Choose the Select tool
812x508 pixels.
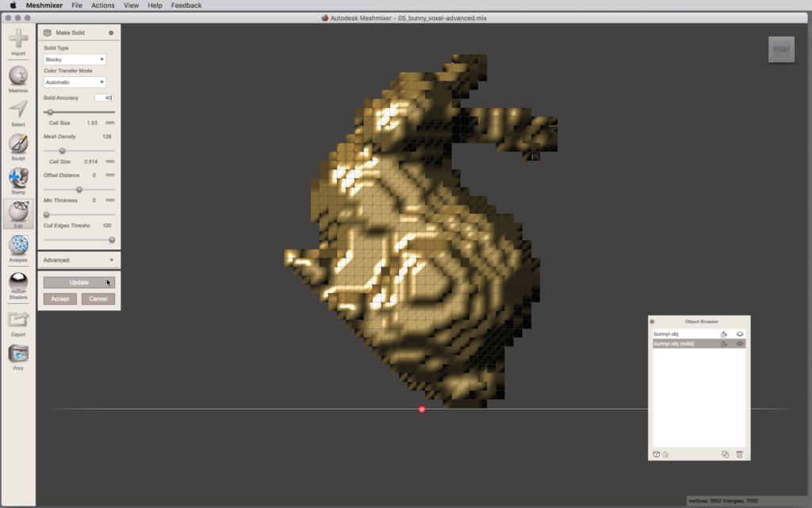pos(18,111)
